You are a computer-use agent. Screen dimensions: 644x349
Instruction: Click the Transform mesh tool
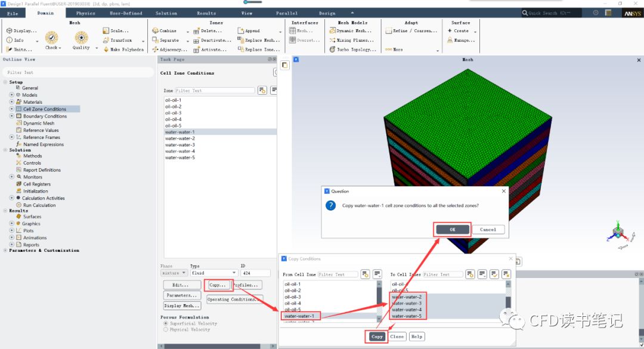coord(117,41)
